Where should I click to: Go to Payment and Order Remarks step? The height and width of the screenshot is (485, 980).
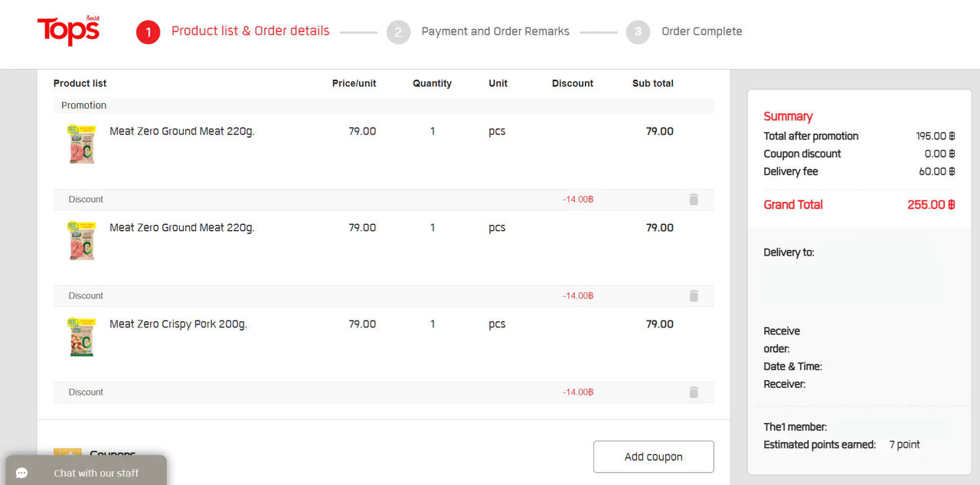[x=495, y=31]
